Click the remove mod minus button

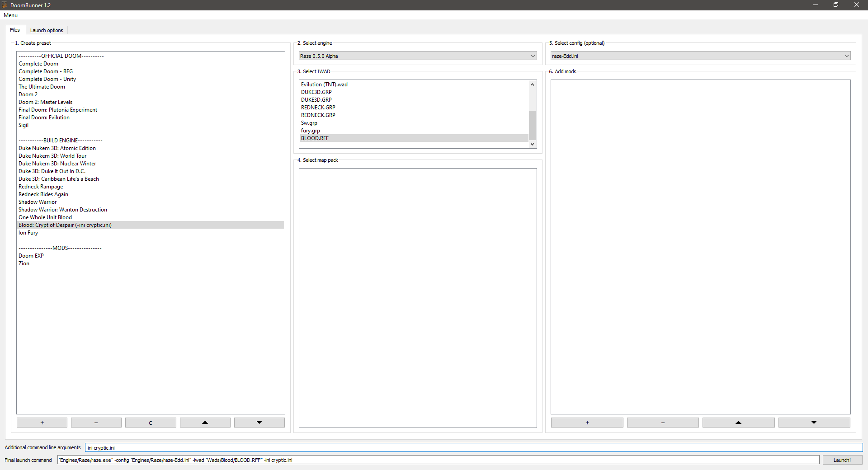click(x=663, y=423)
